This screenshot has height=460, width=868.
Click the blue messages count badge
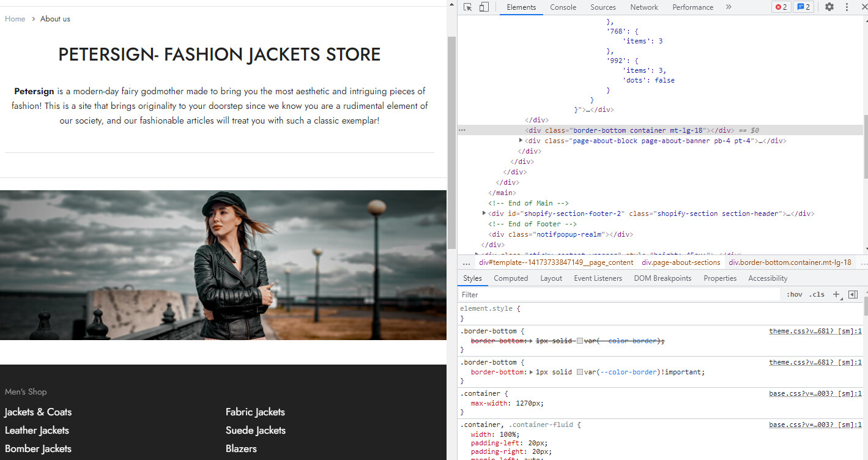[x=803, y=7]
